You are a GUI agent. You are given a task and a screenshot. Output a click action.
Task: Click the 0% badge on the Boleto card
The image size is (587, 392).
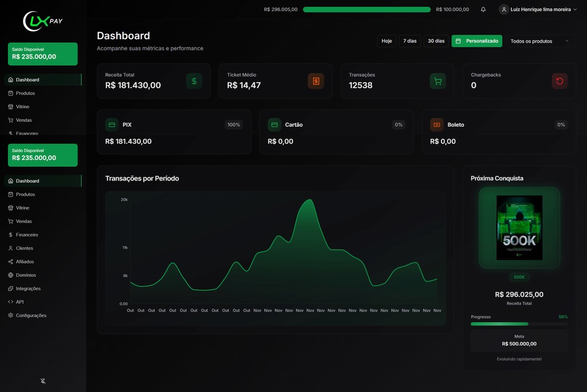coord(561,125)
